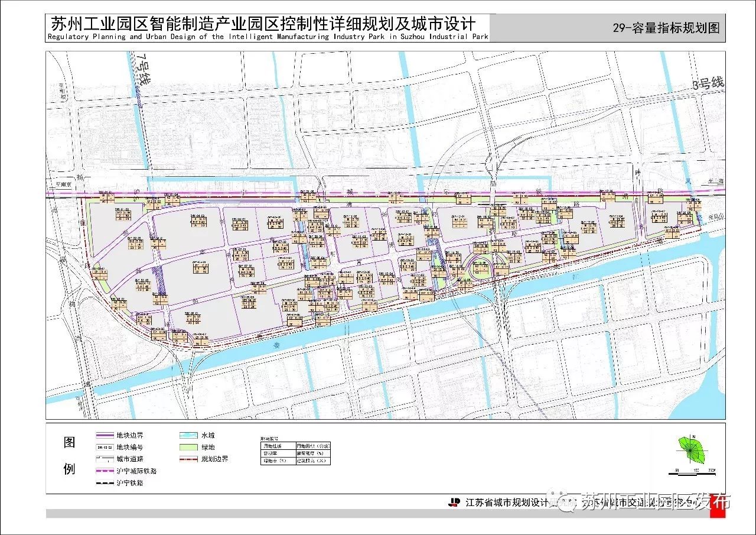The height and width of the screenshot is (535, 756).
Task: Click the north compass rose symbol
Action: click(x=691, y=450)
